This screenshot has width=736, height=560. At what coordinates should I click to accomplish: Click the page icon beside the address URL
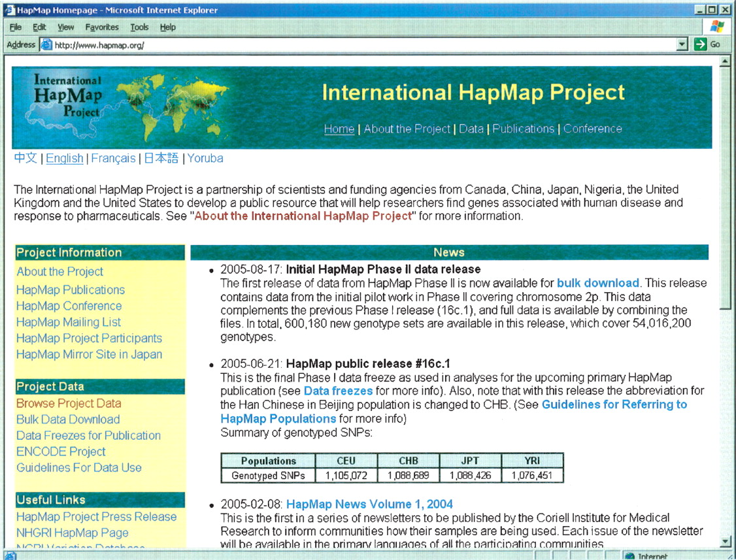point(46,45)
